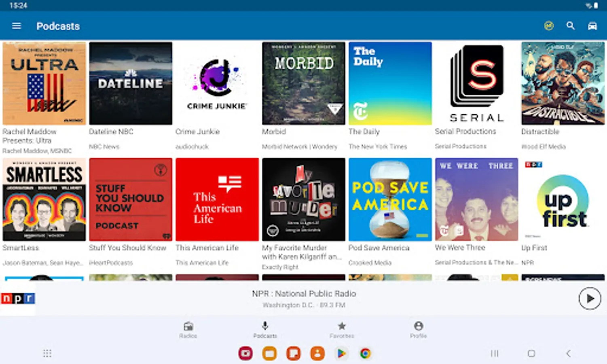This screenshot has width=607, height=364.
Task: Click the 'Wood Elf Media' publisher label
Action: point(544,146)
